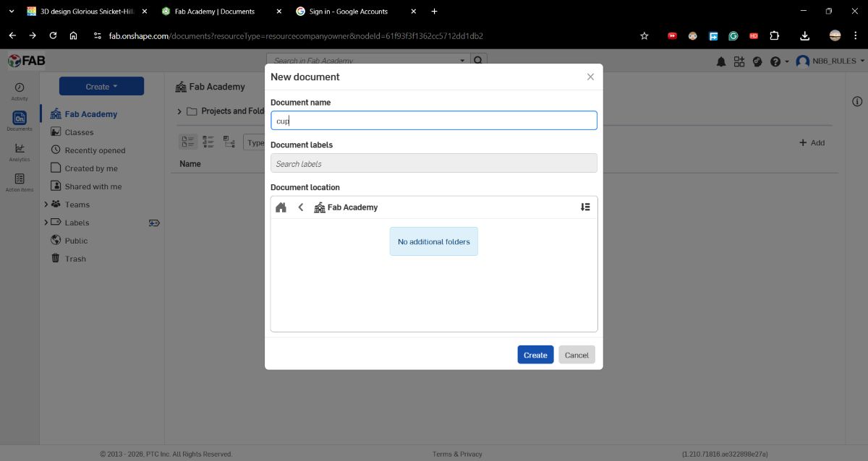Open the Create dropdown menu

coord(101,85)
